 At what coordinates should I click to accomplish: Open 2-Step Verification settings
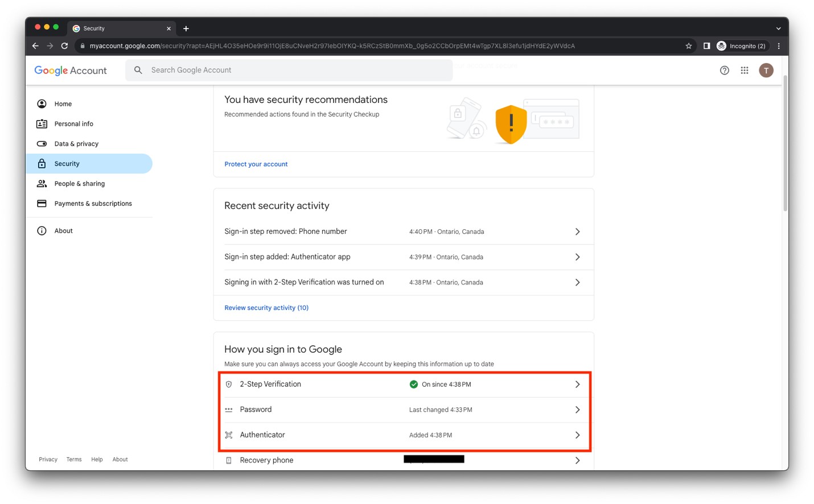pos(404,385)
